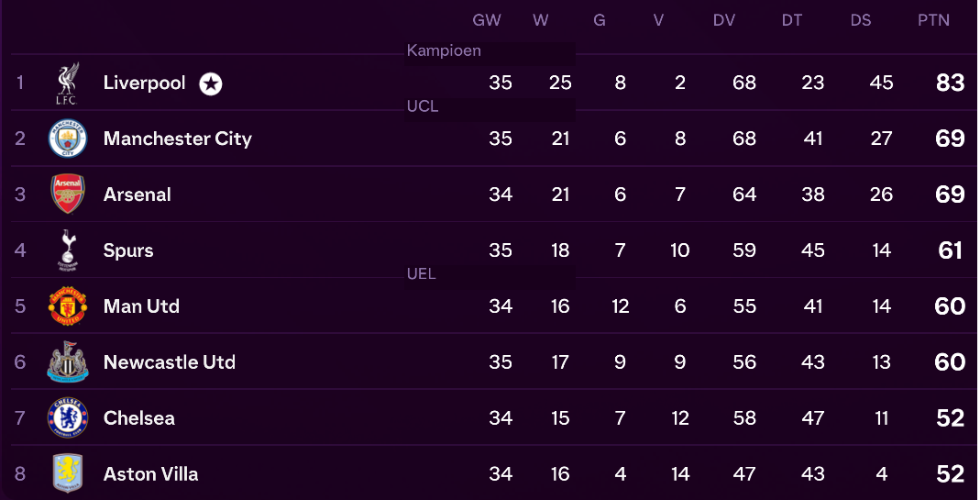980x500 pixels.
Task: Click the DV column header
Action: [x=724, y=20]
